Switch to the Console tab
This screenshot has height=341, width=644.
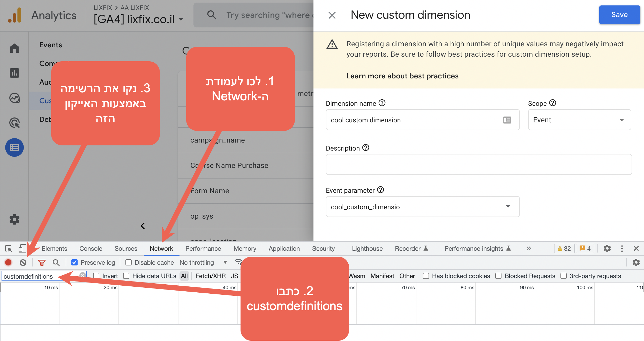pyautogui.click(x=91, y=249)
